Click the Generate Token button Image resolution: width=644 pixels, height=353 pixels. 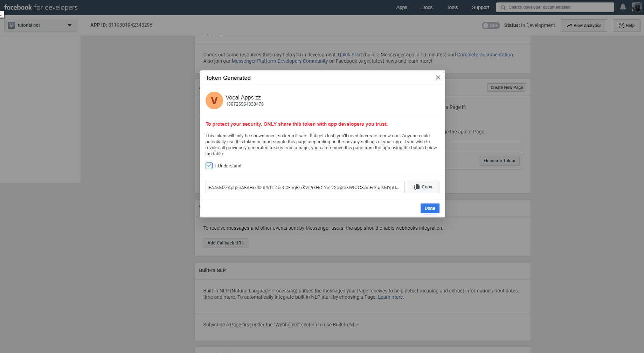(499, 161)
